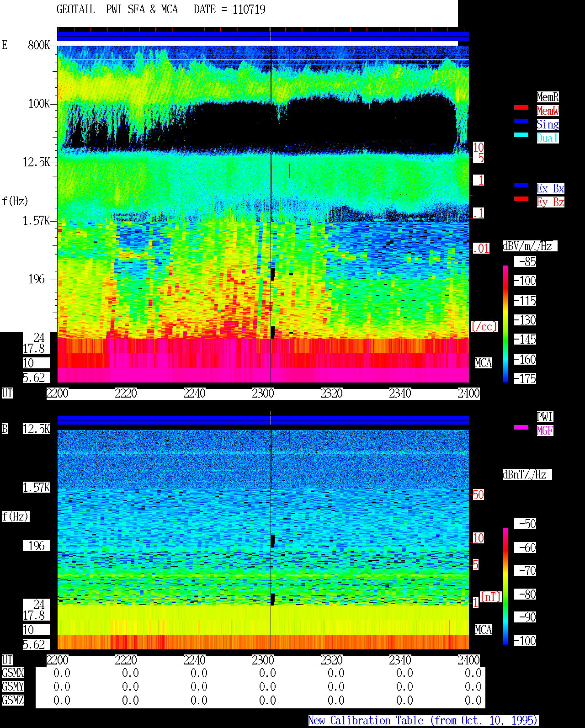Click the blue mode bar above E spectrogram

point(263,36)
